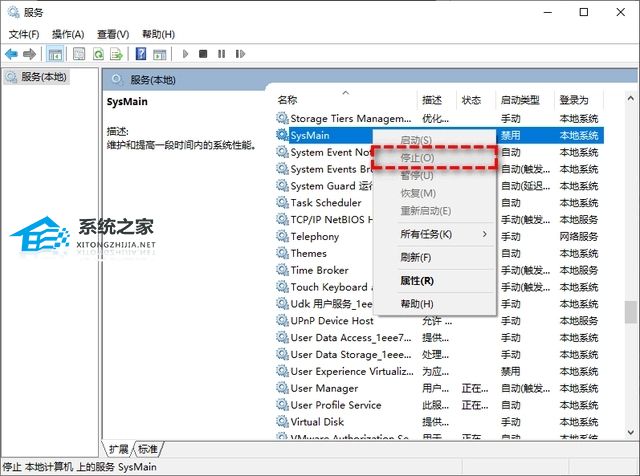Choose 停止(O) in the context menu
Viewport: 640px width, 476px height.
pyautogui.click(x=435, y=158)
